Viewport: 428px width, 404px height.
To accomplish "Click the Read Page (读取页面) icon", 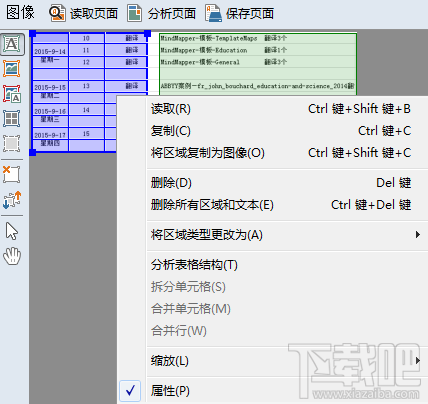I will [x=57, y=13].
